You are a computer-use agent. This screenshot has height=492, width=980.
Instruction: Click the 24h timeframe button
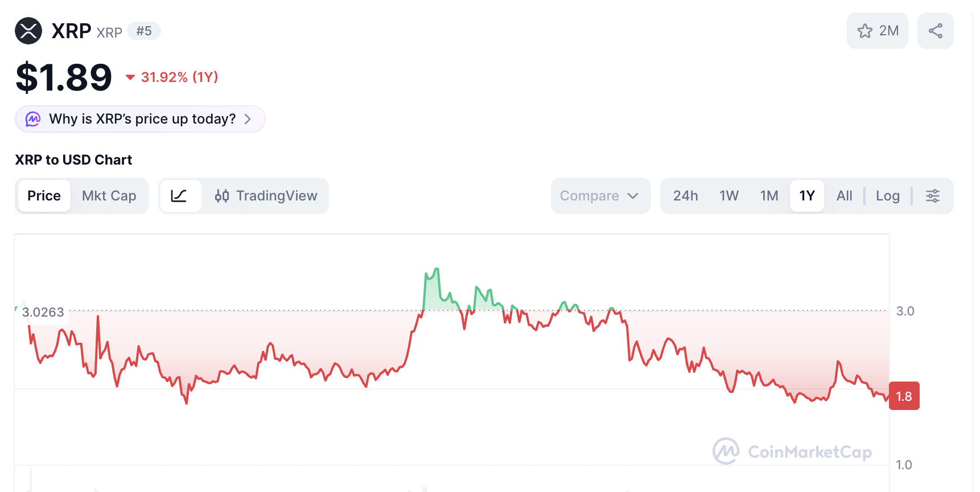click(x=685, y=195)
